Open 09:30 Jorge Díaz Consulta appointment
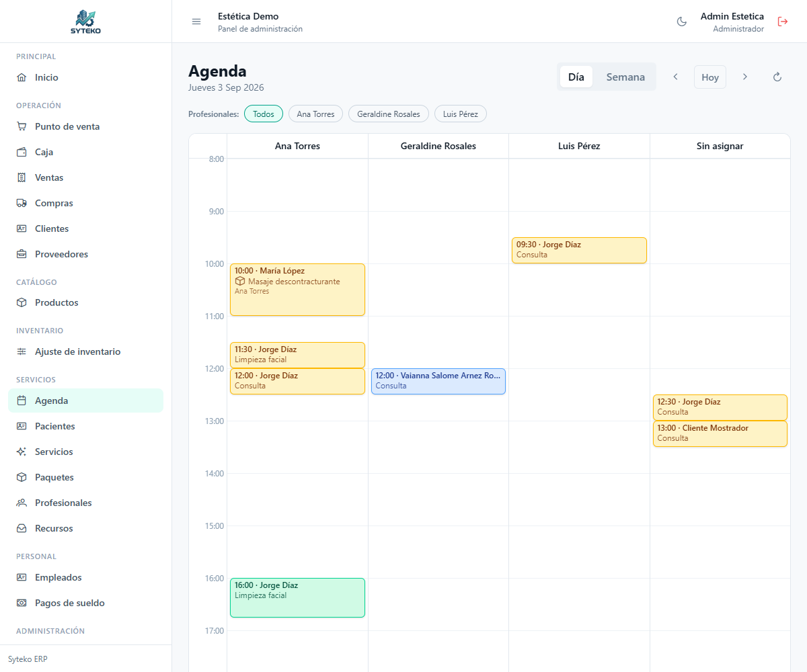The image size is (807, 672). coord(579,250)
